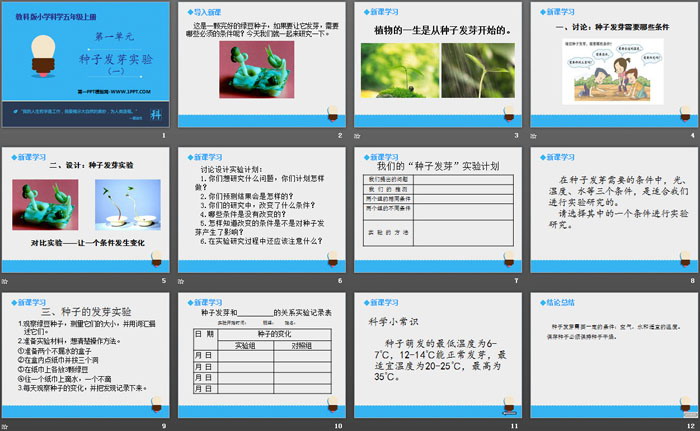Select slide 3 thumbnail 植物的一生是从种子发芽开始的
Viewport: 700px width, 431px height.
point(438,65)
